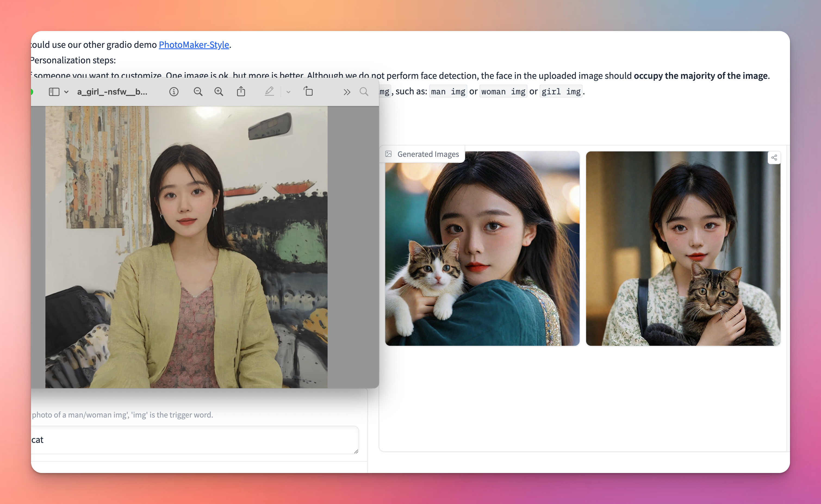The image size is (821, 504).
Task: Select the generated image with striped cat
Action: pos(683,248)
